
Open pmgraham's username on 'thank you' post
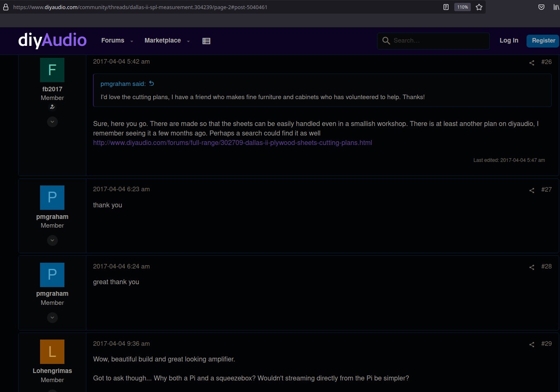pos(52,216)
